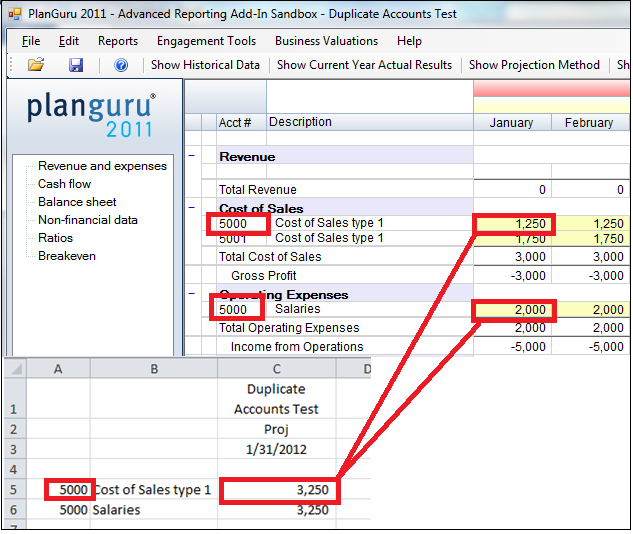Image resolution: width=633 pixels, height=534 pixels.
Task: Select Excel row 1 header
Action: tap(14, 399)
